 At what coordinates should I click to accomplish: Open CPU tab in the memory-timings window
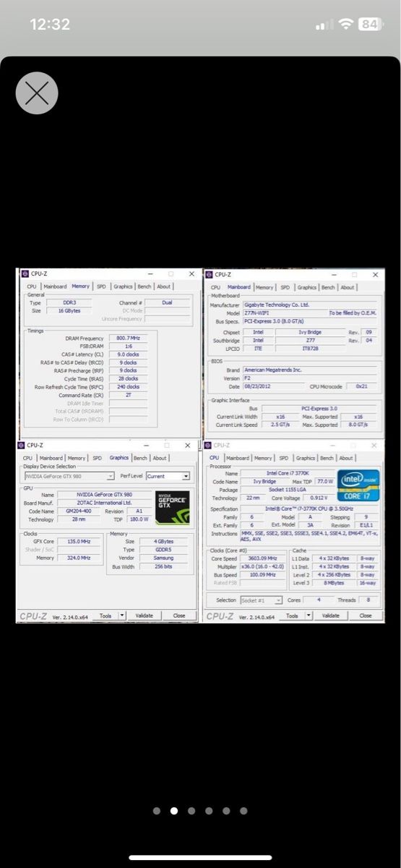32,286
